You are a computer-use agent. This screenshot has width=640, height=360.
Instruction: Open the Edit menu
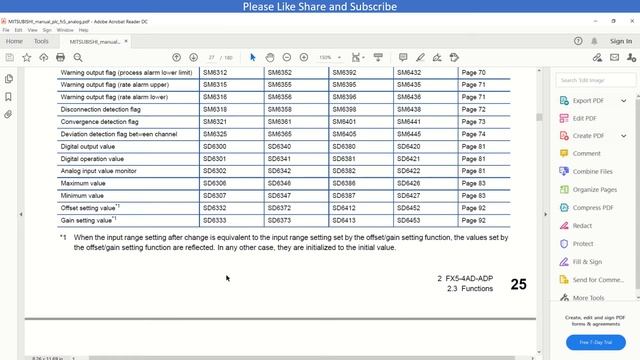click(18, 30)
